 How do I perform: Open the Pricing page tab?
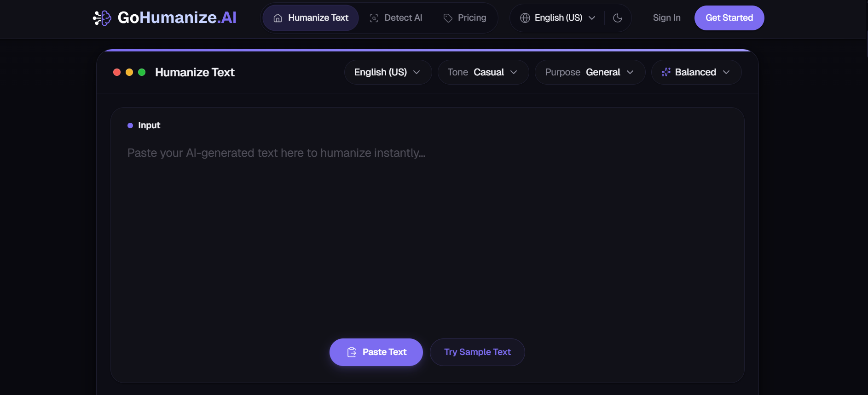tap(465, 18)
